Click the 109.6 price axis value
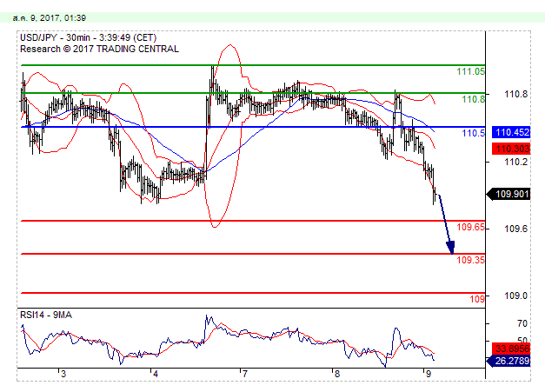The height and width of the screenshot is (392, 545). [x=515, y=229]
